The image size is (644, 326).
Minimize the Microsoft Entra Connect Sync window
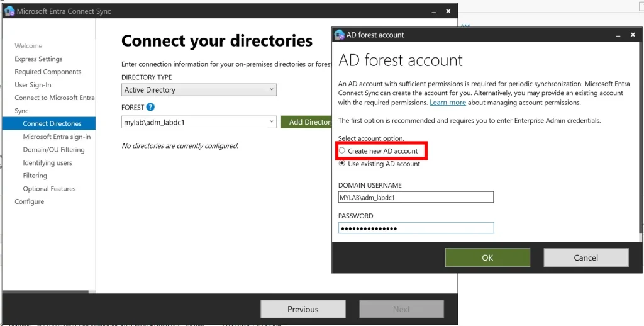coord(434,11)
